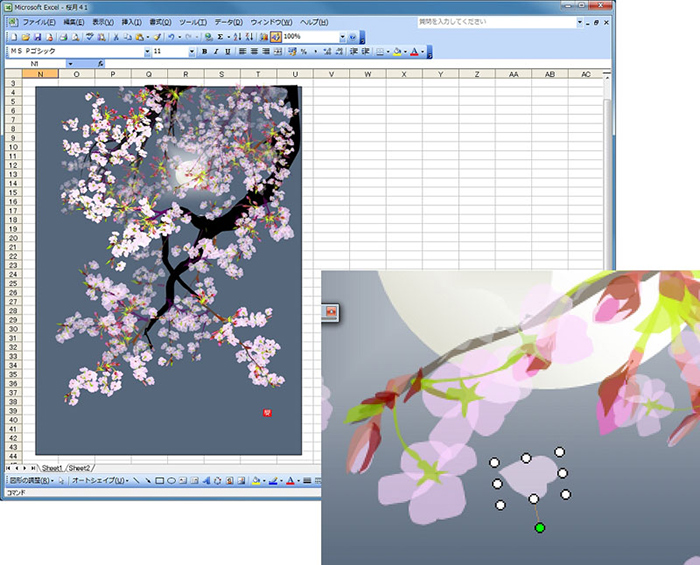Open the ファイル(F) menu
Viewport: 700px width, 565px height.
(x=39, y=22)
